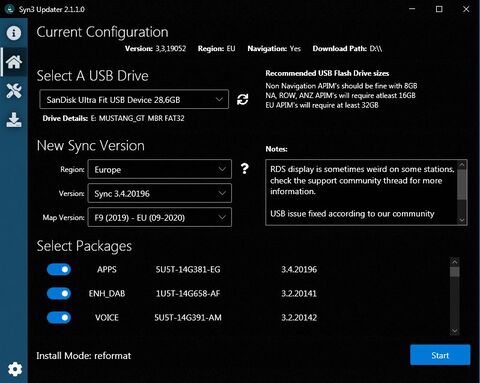Image resolution: width=480 pixels, height=383 pixels.
Task: Click the Start button
Action: click(x=440, y=355)
